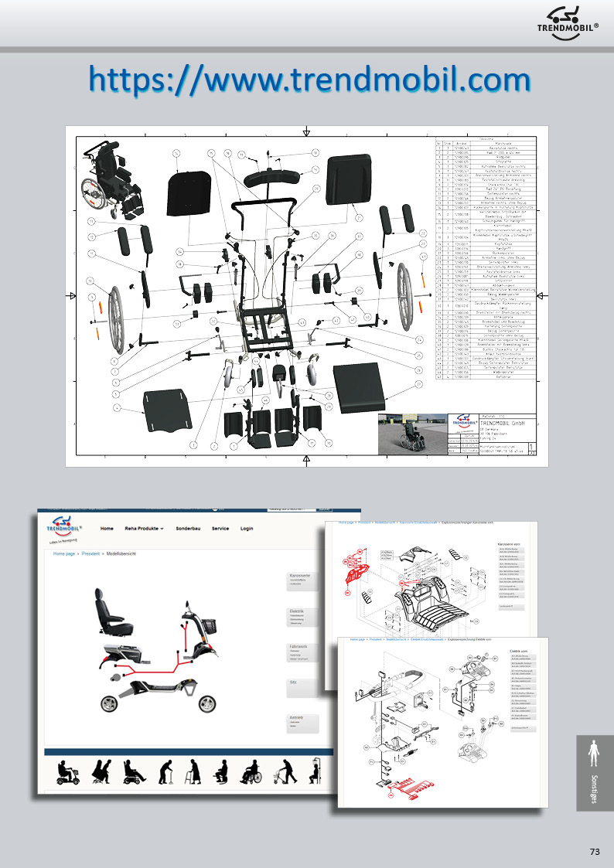Click the TRENDMOBIL GmbH title block text
Viewport: 614px width, 868px height.
click(502, 424)
